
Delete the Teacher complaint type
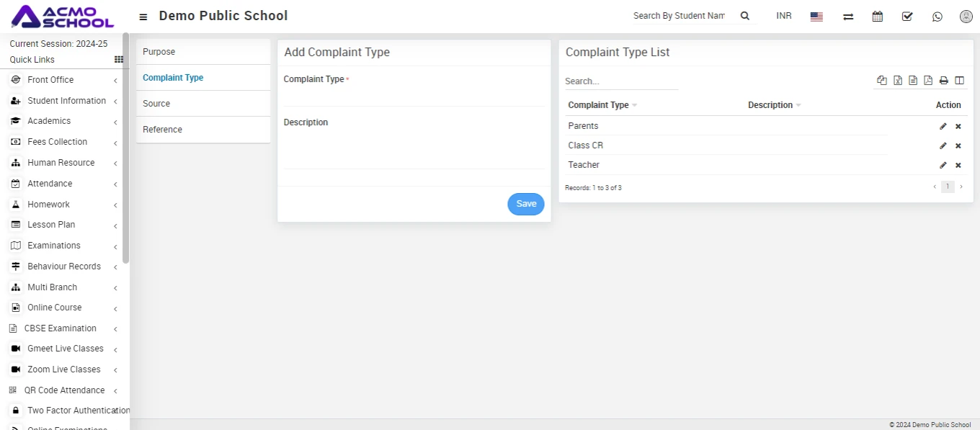click(958, 165)
